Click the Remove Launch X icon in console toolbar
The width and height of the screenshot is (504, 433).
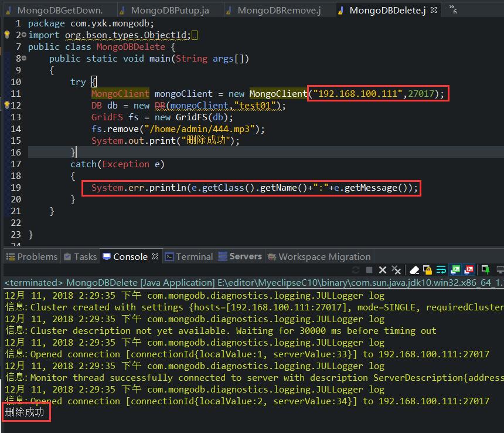(382, 270)
